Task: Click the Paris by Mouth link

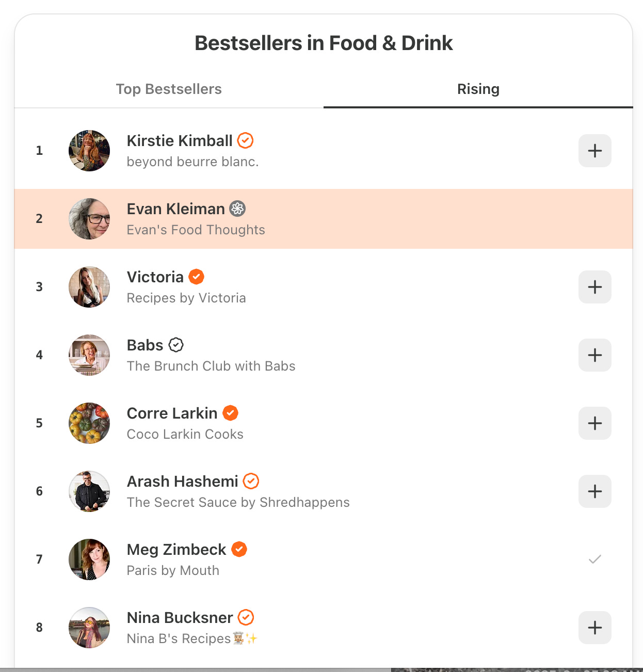Action: [173, 570]
